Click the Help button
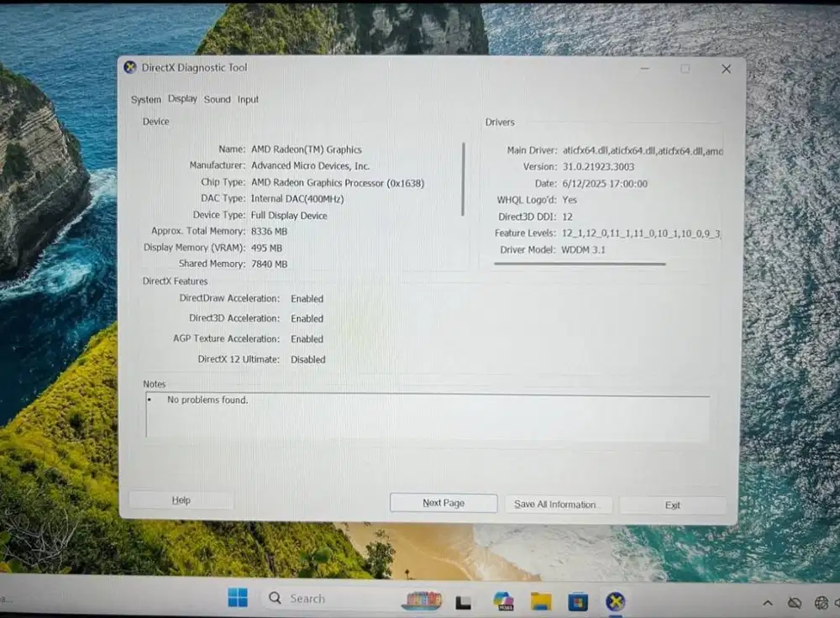Viewport: 840px width, 618px height. click(x=181, y=500)
